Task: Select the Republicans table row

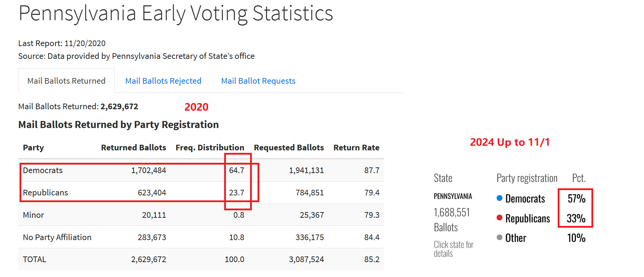Action: tap(45, 193)
